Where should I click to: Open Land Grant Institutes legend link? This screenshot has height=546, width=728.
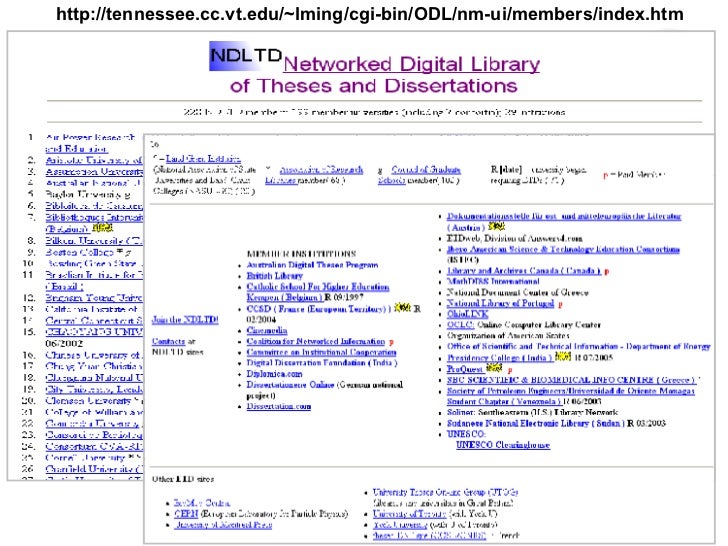coord(203,158)
